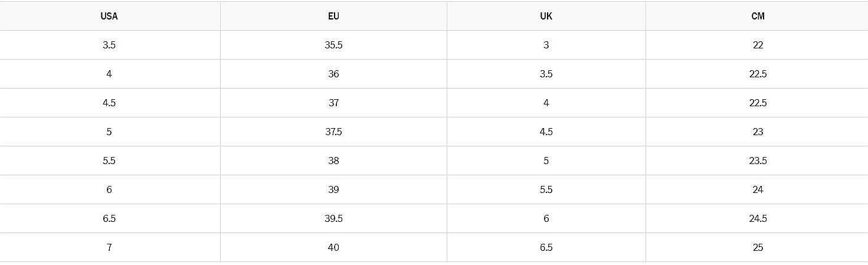The width and height of the screenshot is (868, 265).
Task: Pick the EU size 39.5 cell
Action: pyautogui.click(x=333, y=219)
